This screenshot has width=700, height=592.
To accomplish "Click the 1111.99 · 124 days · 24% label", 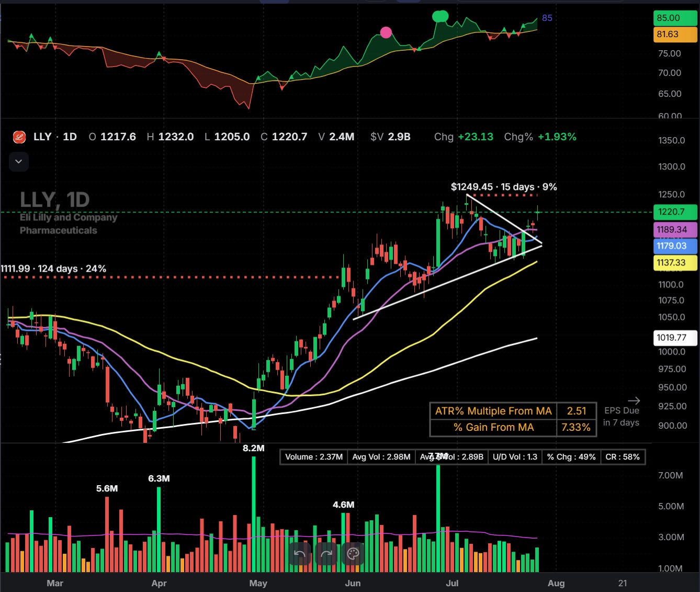I will 53,269.
